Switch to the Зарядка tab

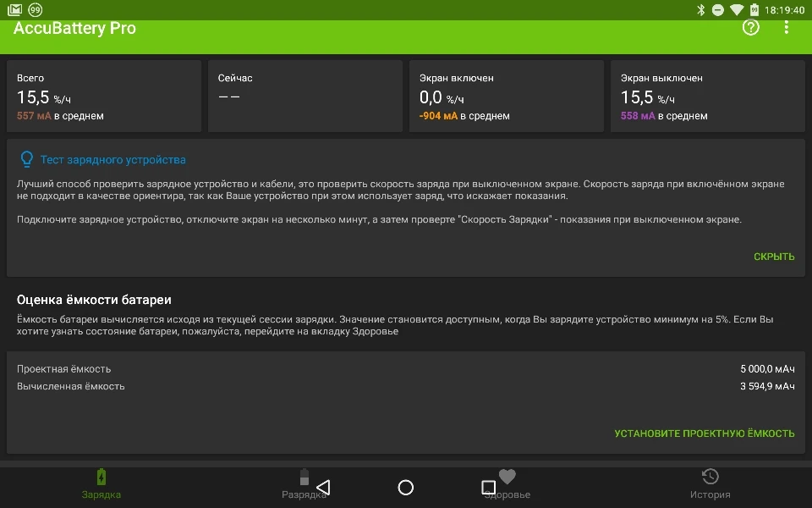[x=101, y=484]
